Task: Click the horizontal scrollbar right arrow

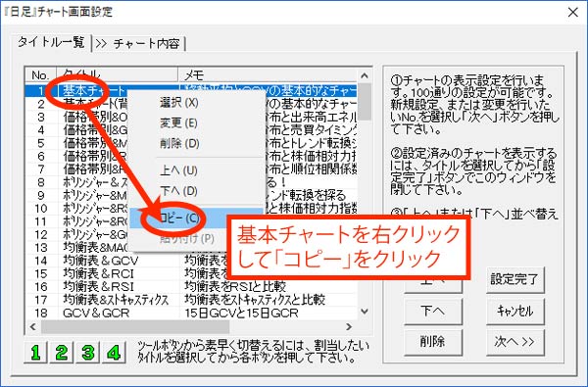Action: [349, 326]
